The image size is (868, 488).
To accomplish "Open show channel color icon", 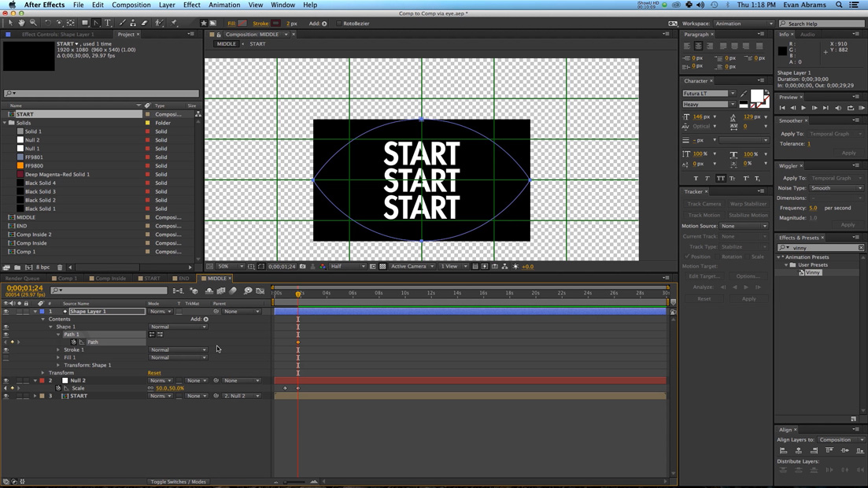I will point(323,267).
